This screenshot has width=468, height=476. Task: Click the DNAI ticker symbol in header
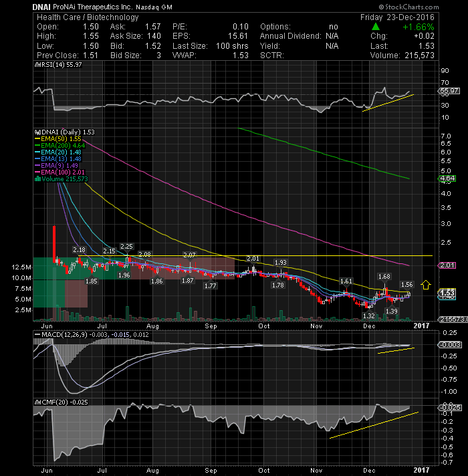[41, 7]
